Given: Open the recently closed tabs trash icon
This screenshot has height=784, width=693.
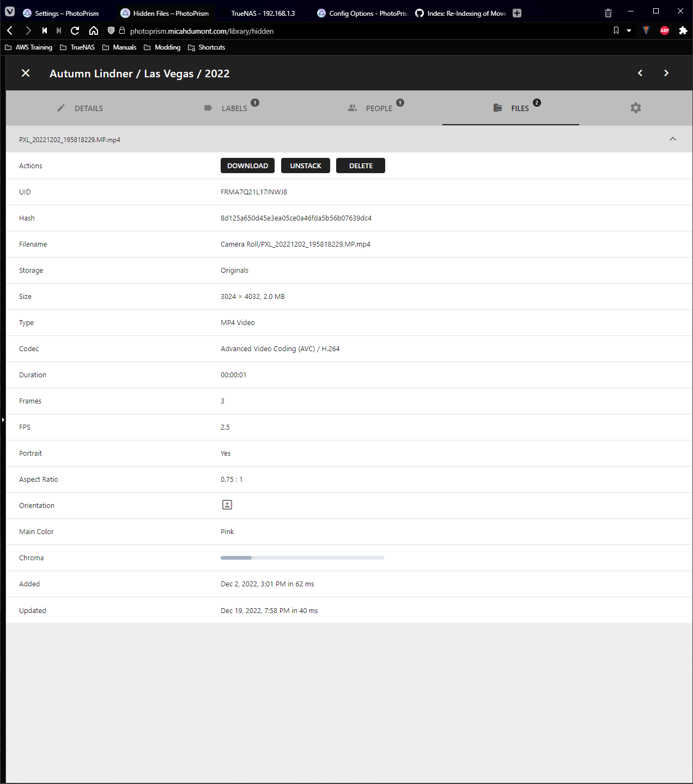Looking at the screenshot, I should click(x=608, y=13).
